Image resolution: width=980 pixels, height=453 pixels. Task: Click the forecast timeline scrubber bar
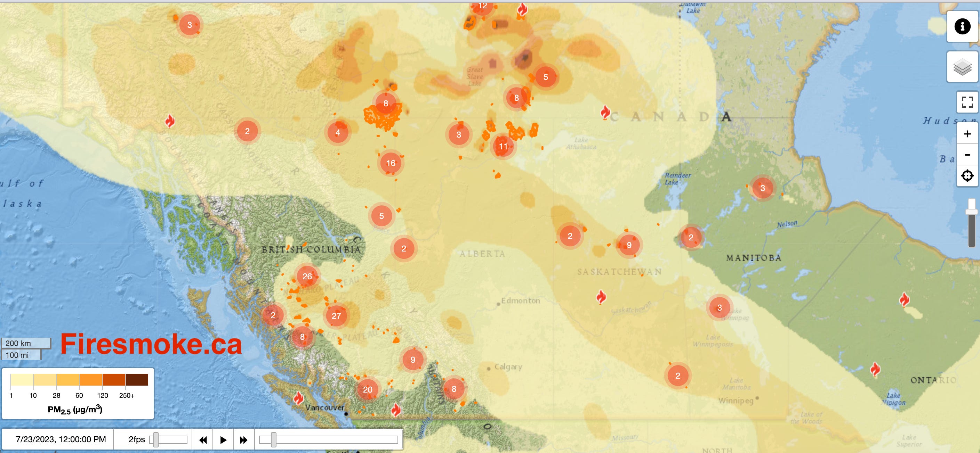click(328, 440)
